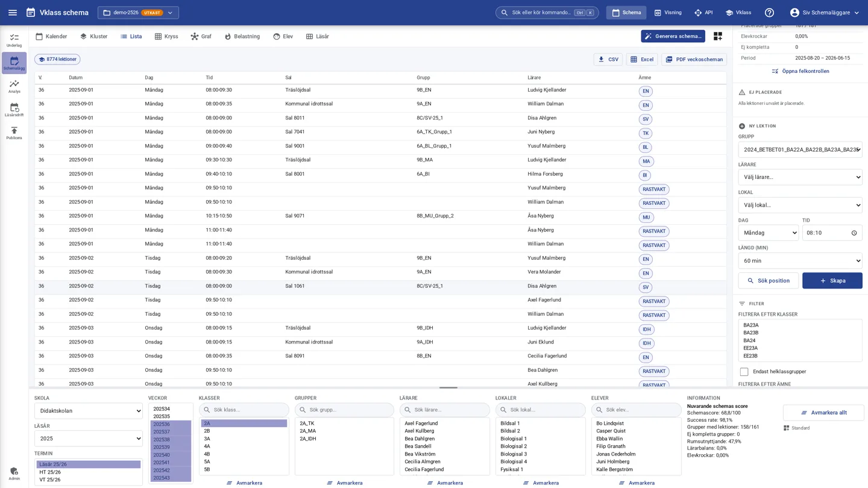Click Skapa button for new lesson
The image size is (868, 488).
point(832,281)
